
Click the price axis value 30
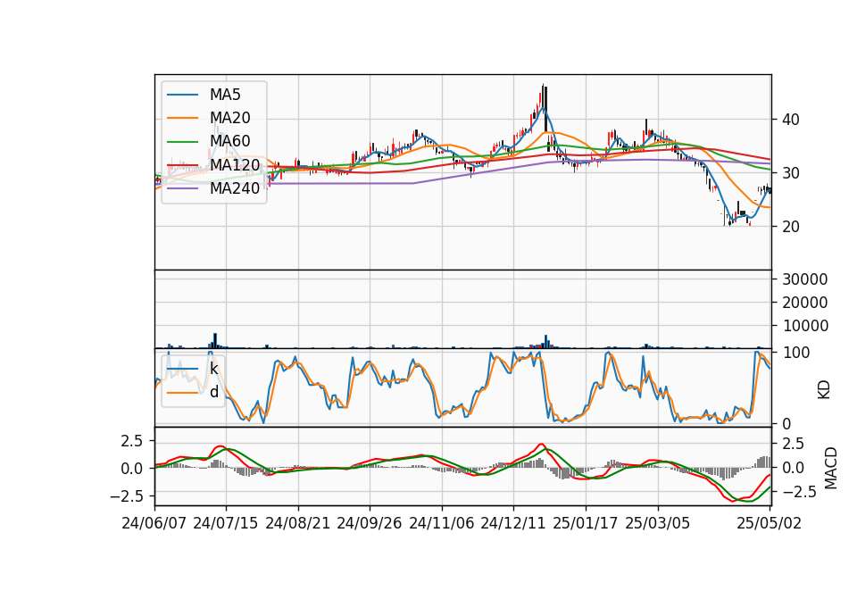pyautogui.click(x=791, y=173)
